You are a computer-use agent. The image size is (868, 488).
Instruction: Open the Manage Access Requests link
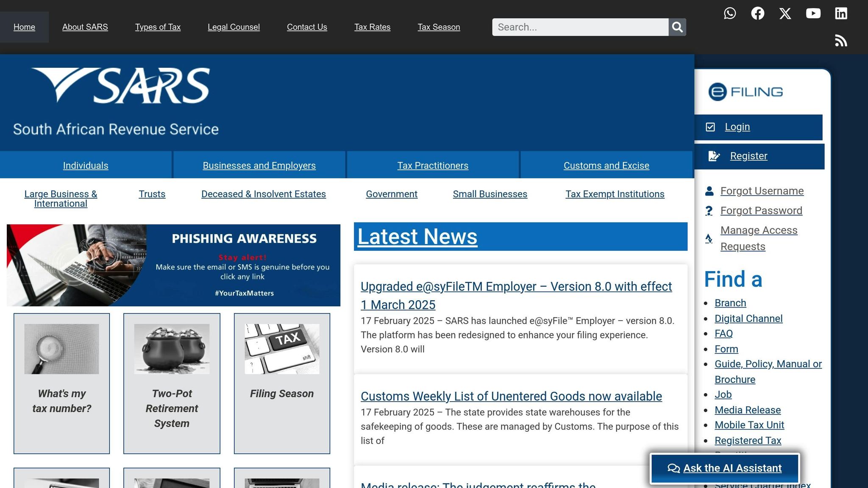(x=759, y=238)
